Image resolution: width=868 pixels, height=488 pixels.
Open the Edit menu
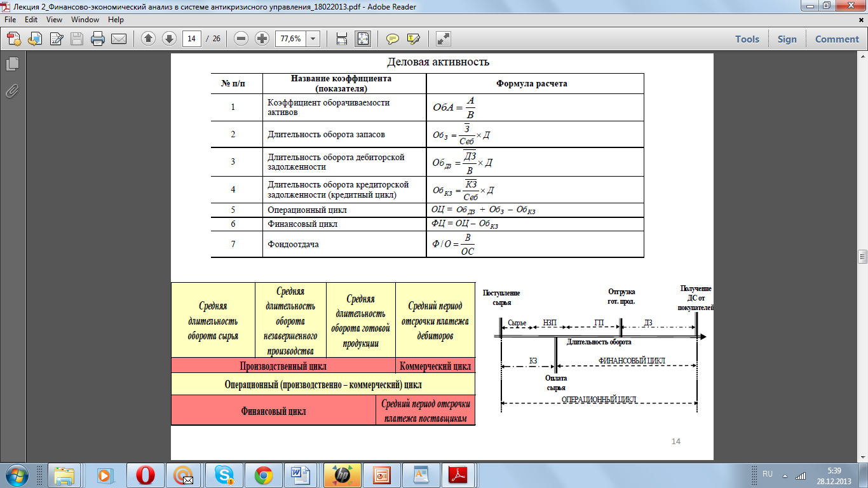point(31,20)
